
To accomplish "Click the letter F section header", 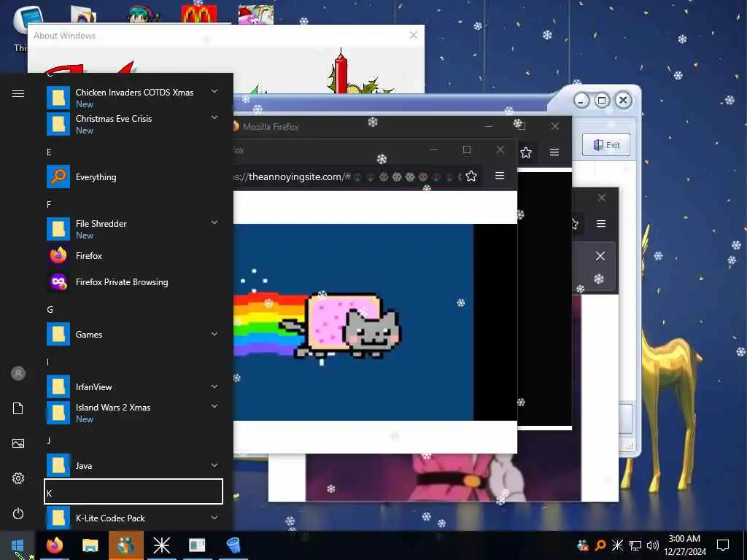I will coord(49,204).
